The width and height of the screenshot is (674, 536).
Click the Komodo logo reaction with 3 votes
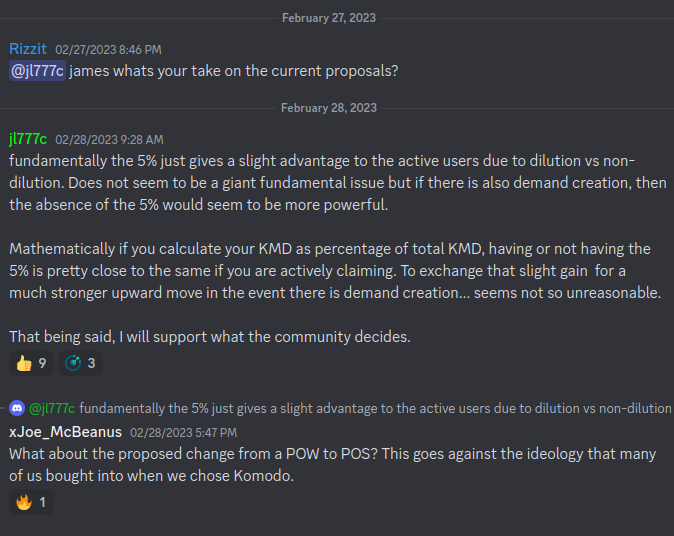point(80,363)
